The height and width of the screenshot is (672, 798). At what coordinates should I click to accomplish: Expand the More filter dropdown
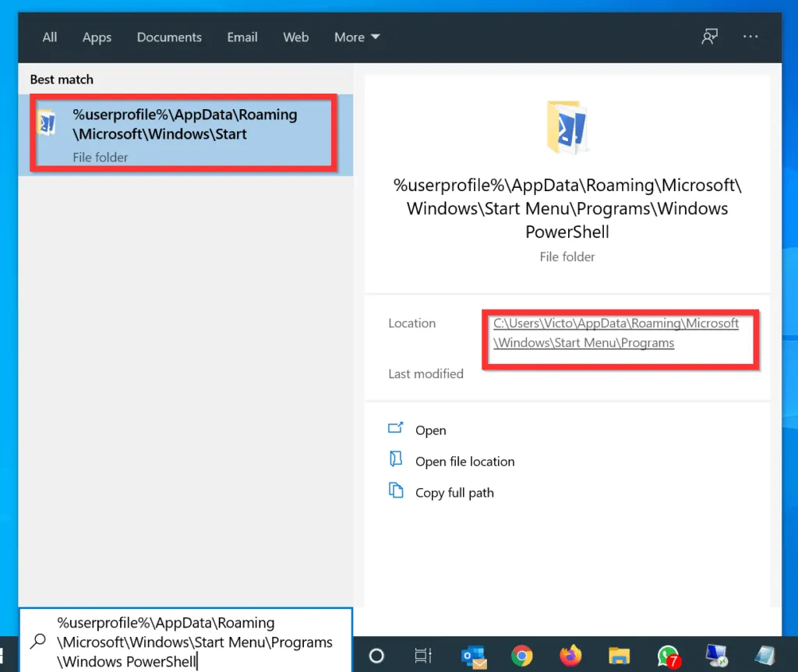point(357,37)
